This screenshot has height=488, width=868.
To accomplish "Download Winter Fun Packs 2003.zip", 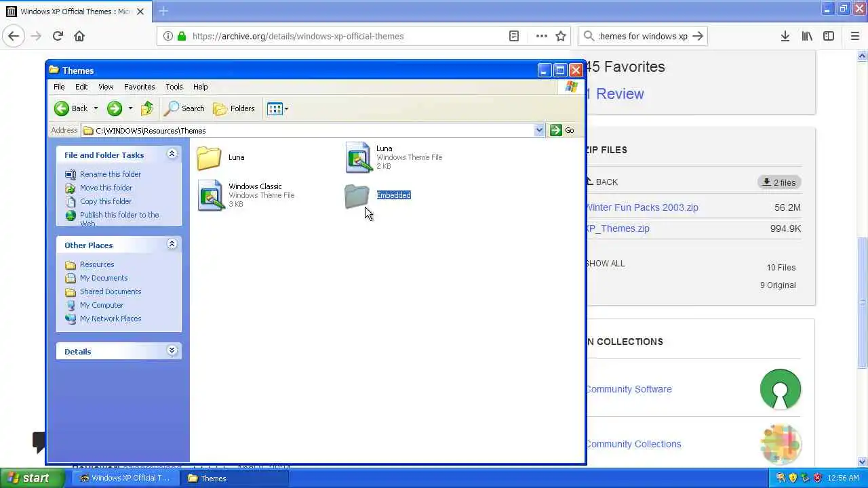I will (x=642, y=207).
